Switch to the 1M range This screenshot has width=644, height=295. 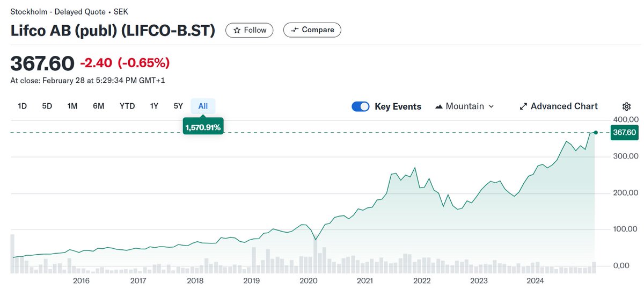(72, 106)
